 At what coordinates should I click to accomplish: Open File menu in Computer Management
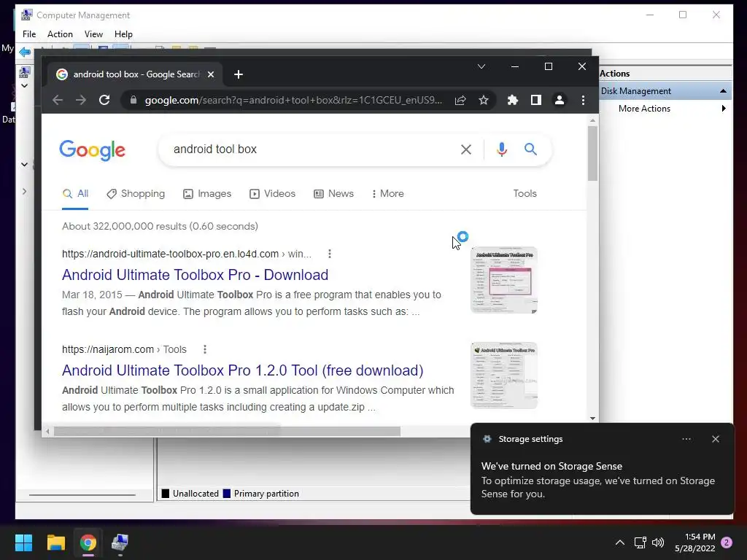coord(29,34)
